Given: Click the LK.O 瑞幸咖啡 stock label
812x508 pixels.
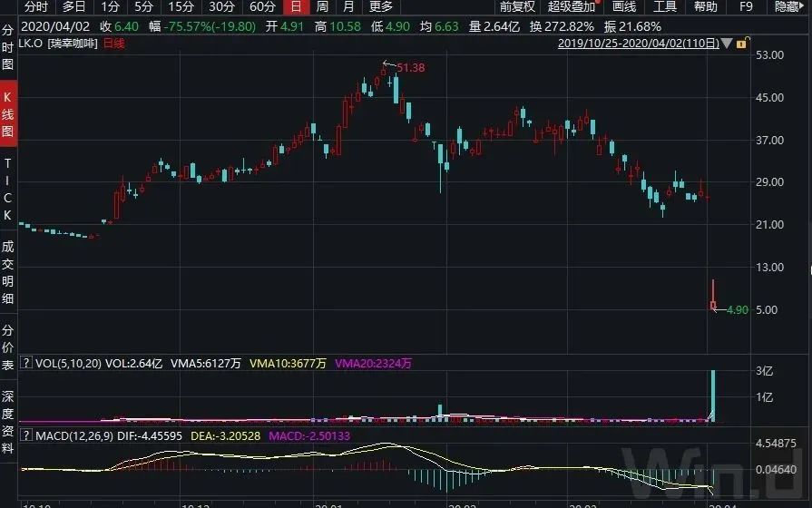Looking at the screenshot, I should click(x=57, y=44).
